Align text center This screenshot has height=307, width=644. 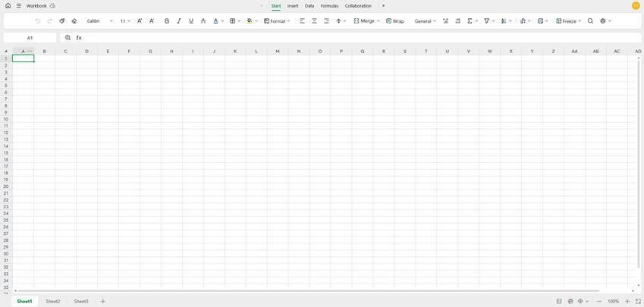[x=314, y=21]
